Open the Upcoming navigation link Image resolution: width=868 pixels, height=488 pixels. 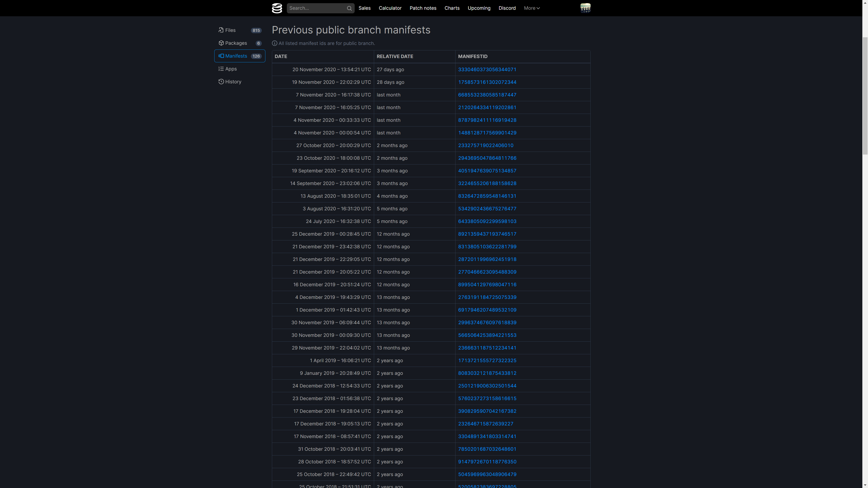coord(479,8)
